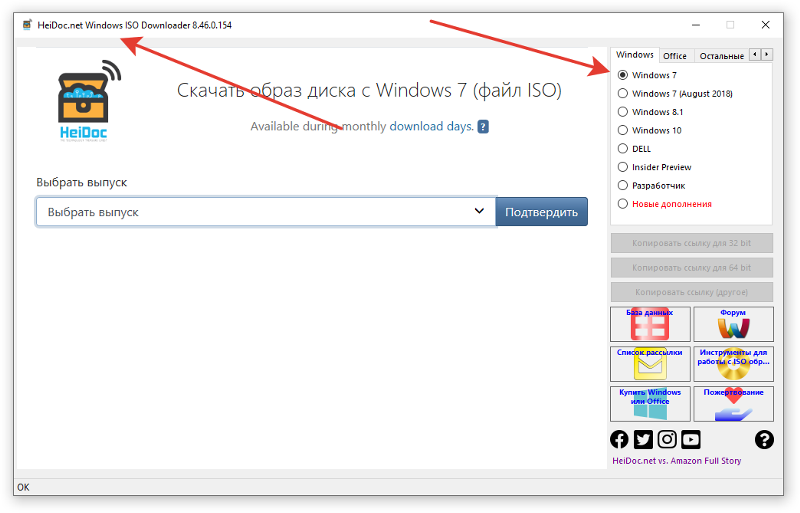
Task: Click the Скачать образ диска heading
Action: pos(369,90)
